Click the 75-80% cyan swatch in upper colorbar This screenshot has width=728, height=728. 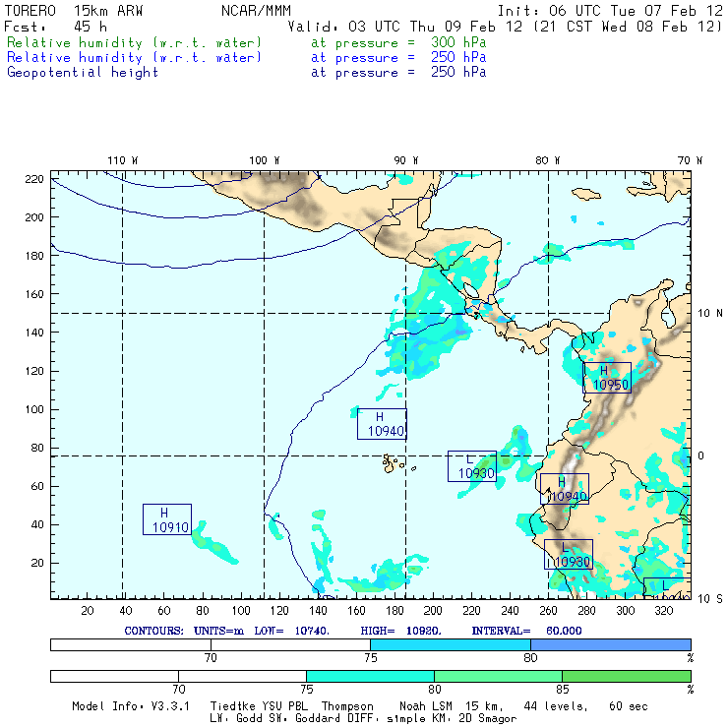[x=451, y=644]
